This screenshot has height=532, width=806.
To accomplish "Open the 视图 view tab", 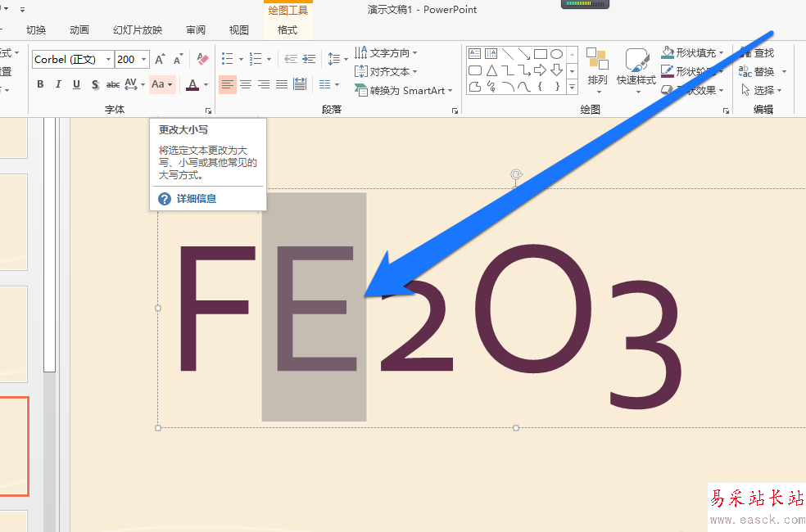I will (x=239, y=30).
